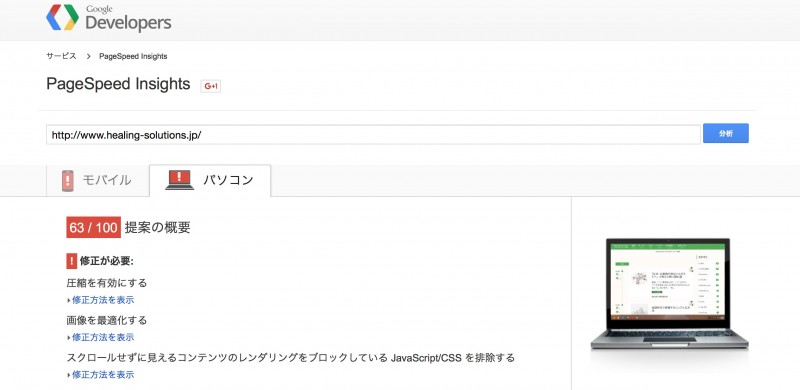800x390 pixels.
Task: Click the PageSpeed Insights page title
Action: pos(118,84)
